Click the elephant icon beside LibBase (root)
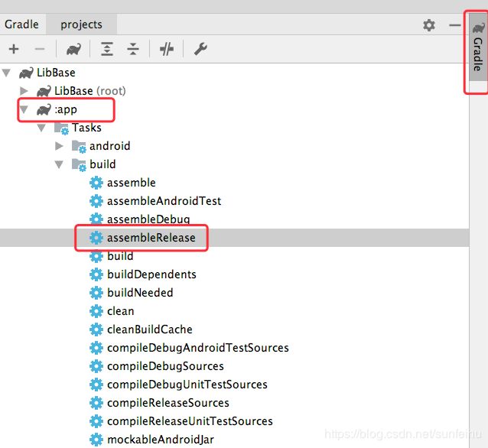This screenshot has height=448, width=488. click(x=44, y=91)
